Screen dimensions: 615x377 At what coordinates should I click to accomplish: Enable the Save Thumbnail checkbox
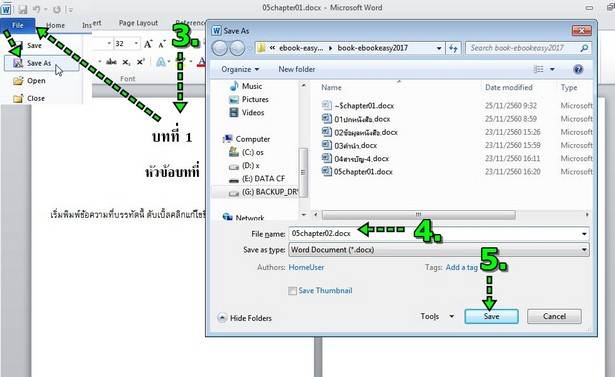click(x=292, y=291)
